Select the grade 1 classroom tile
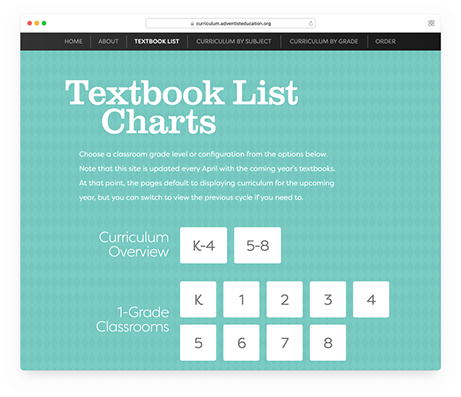Viewport: 461px width, 397px height. 241,299
